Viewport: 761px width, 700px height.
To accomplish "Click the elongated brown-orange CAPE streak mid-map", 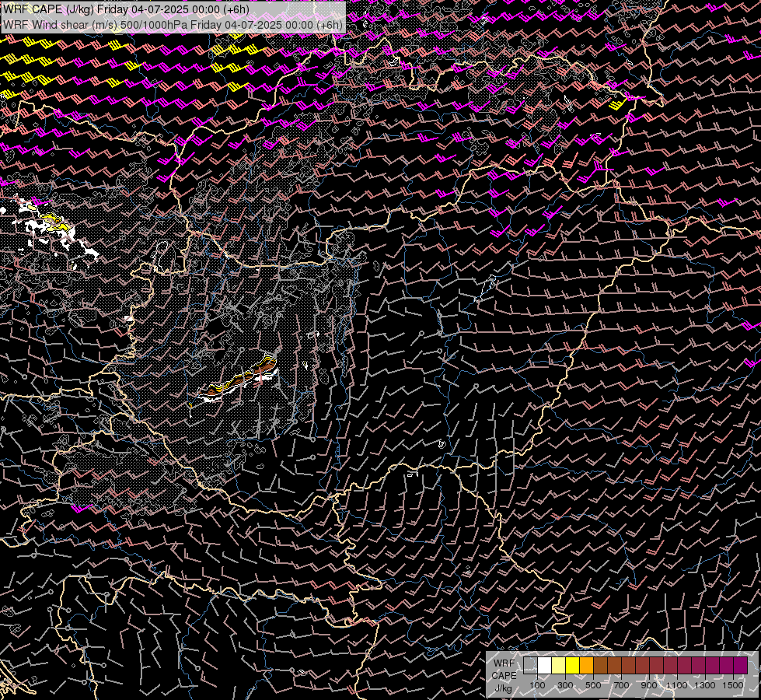I will pos(238,380).
